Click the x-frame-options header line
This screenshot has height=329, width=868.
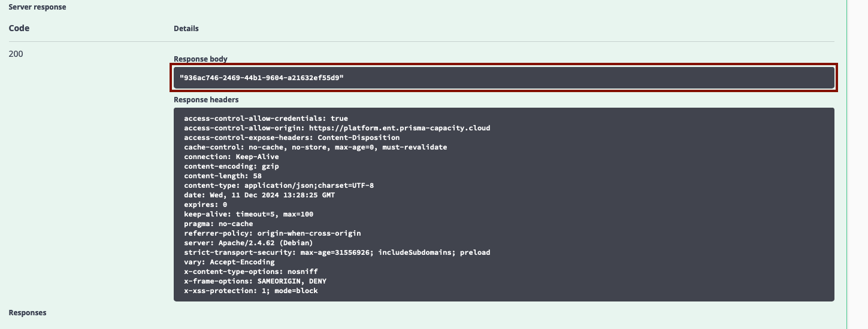click(x=255, y=281)
